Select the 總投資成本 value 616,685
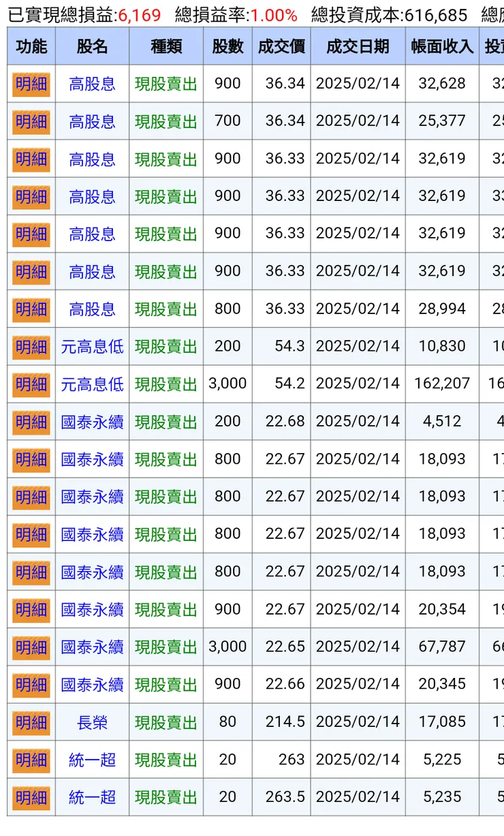 click(x=436, y=15)
